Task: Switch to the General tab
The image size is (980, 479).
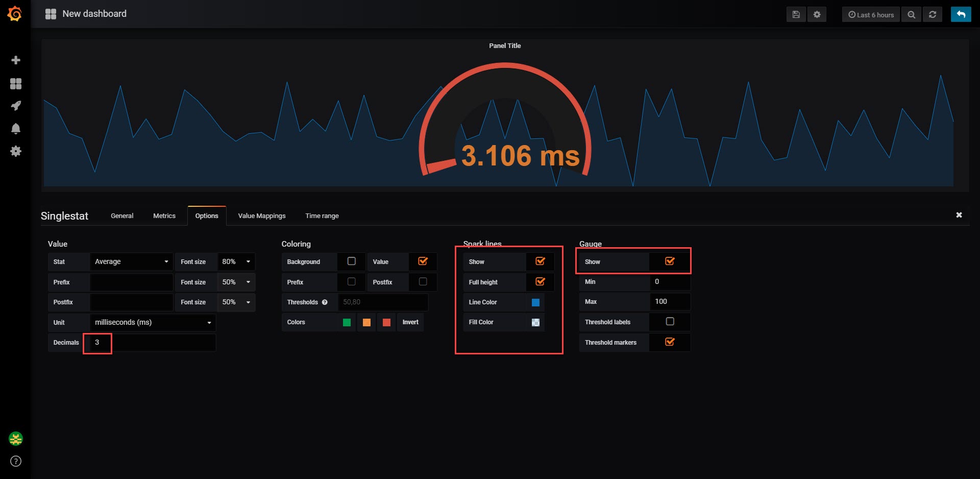Action: 122,216
